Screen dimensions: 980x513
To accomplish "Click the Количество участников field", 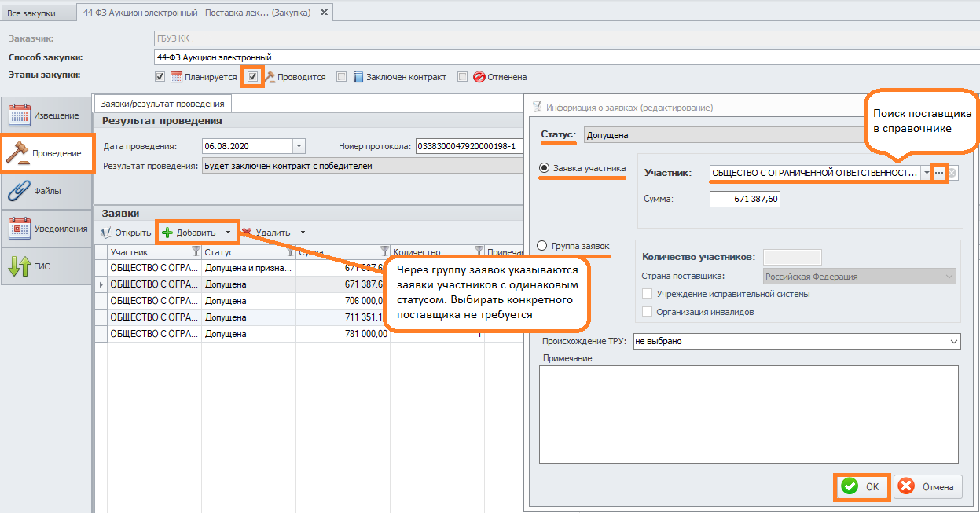I will (793, 257).
